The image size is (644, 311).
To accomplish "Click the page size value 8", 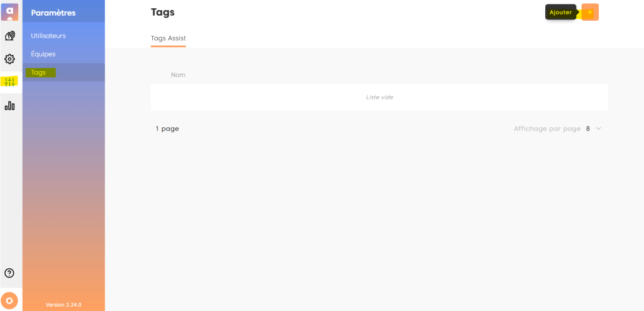I will (x=588, y=128).
